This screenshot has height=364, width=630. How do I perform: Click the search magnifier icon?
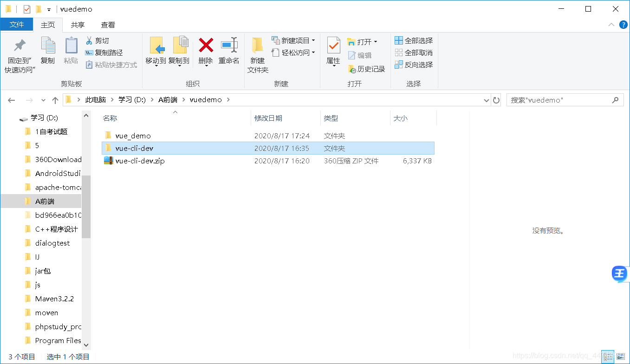pos(616,100)
